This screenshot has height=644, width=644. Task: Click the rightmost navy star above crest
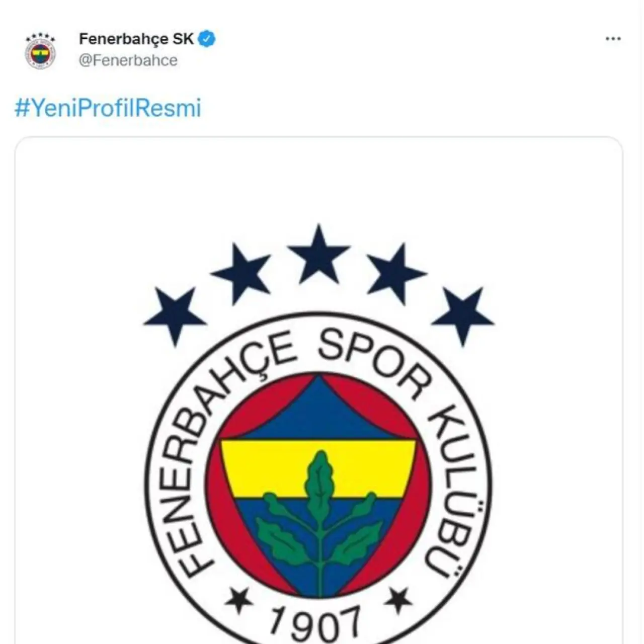tap(462, 315)
